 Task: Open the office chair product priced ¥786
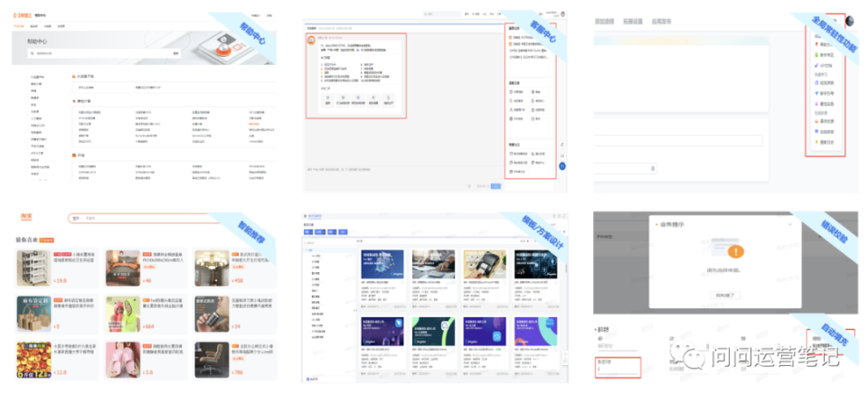[x=235, y=360]
